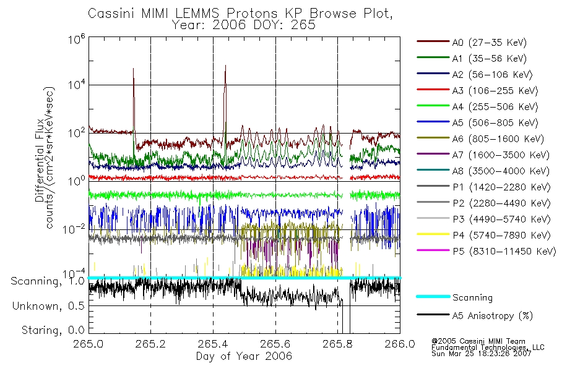The height and width of the screenshot is (371, 588).
Task: Click the P3 (4490-5740 KeV) legend label
Action: tap(501, 220)
